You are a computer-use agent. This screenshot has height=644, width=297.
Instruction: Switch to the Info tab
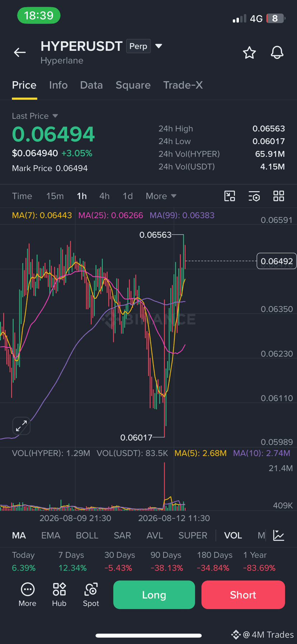click(58, 85)
